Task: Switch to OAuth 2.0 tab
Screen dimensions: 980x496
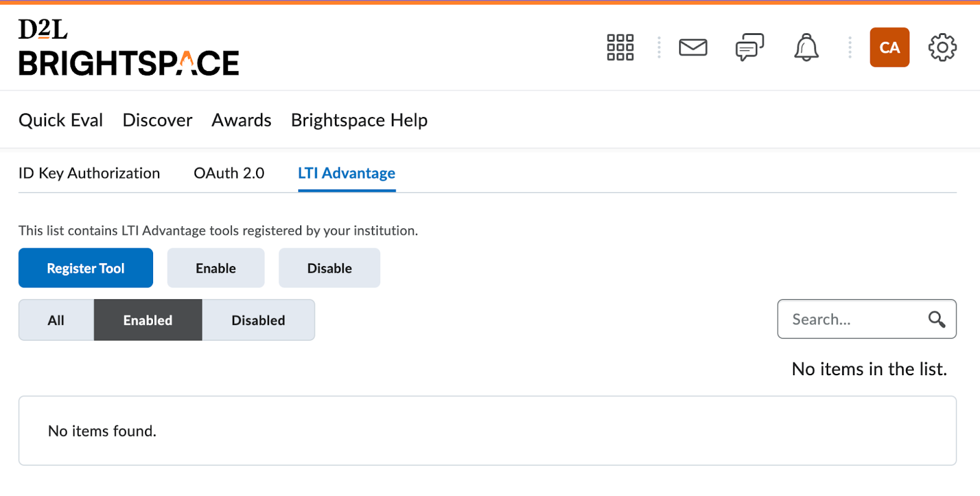Action: (229, 174)
